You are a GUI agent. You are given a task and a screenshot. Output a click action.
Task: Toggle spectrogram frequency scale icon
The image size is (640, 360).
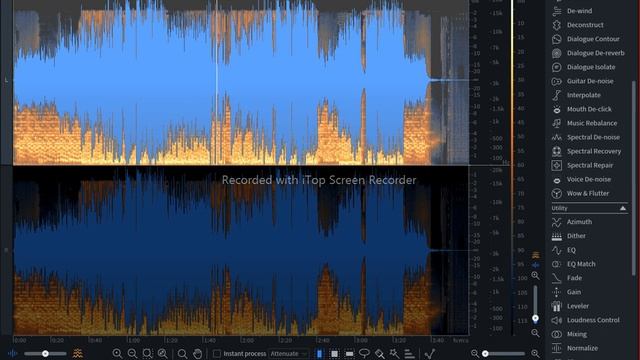click(x=536, y=255)
